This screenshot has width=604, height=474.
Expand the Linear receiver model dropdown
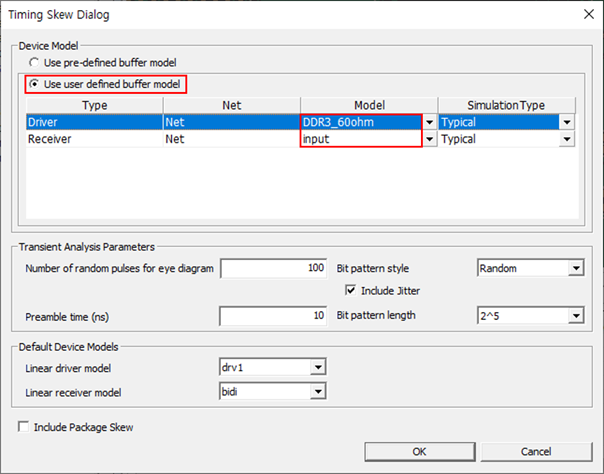click(x=318, y=392)
